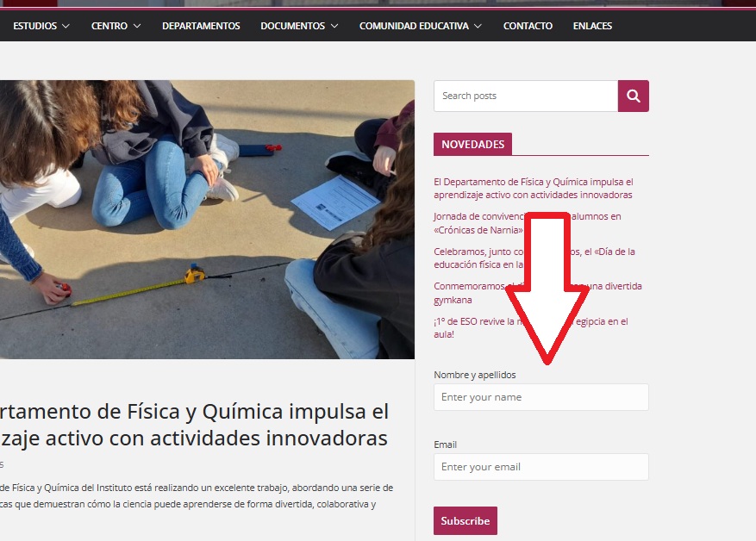Open the Física y Química article headline

[194, 425]
